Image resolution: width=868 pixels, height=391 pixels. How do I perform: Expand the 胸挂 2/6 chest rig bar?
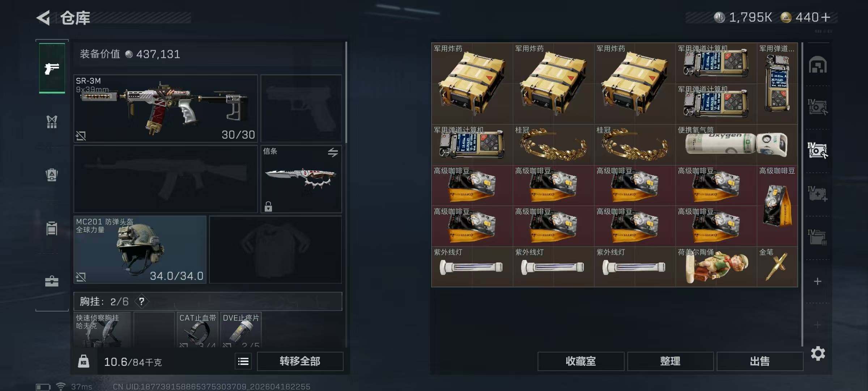coord(208,301)
